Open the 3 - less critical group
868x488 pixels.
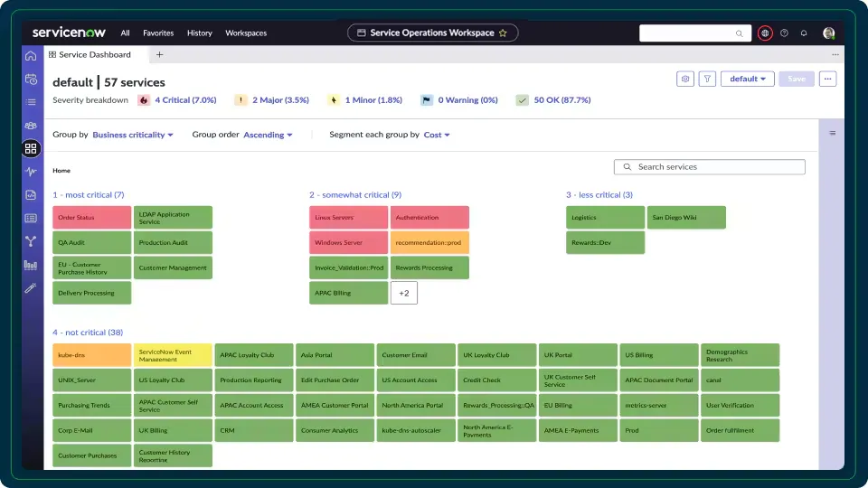tap(599, 195)
